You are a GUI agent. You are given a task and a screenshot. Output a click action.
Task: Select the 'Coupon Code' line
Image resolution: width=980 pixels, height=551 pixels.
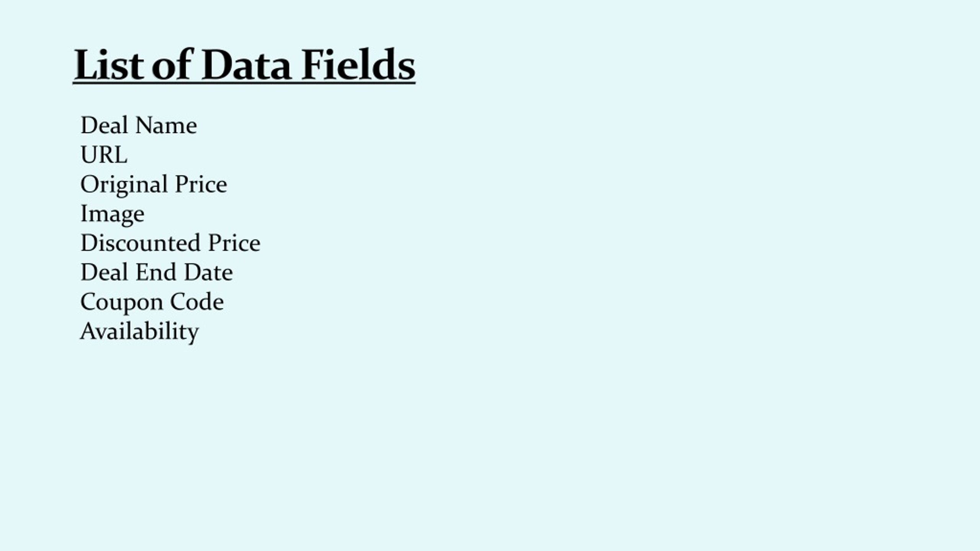[152, 302]
